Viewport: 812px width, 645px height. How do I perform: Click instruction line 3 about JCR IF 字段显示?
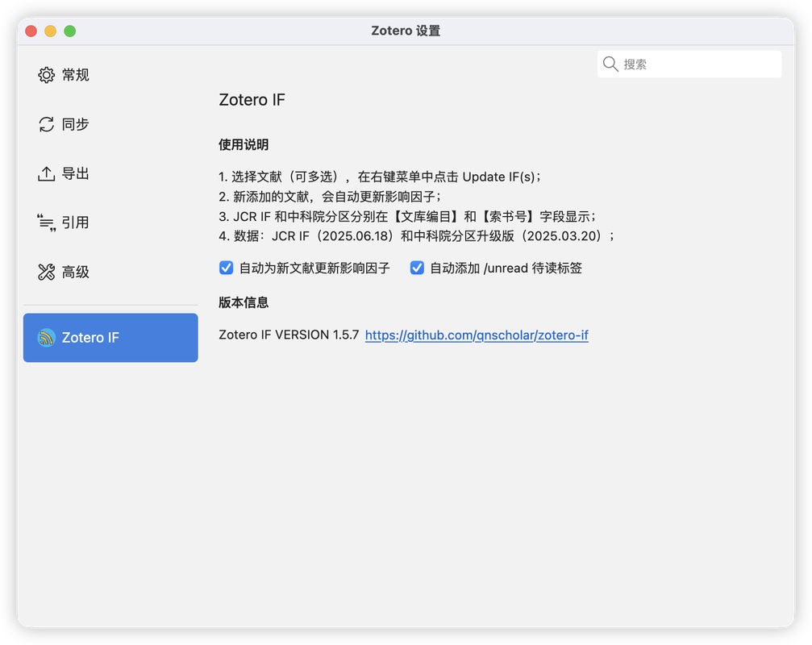(x=408, y=216)
